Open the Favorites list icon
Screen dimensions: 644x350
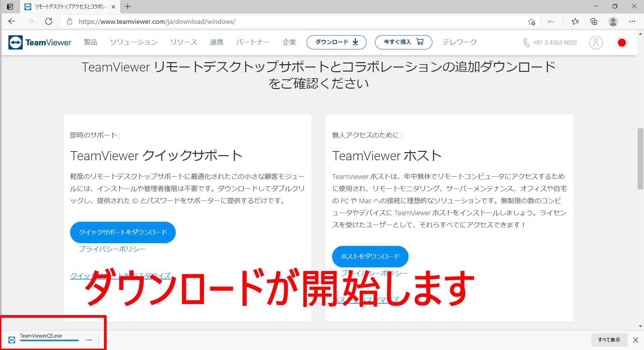click(x=575, y=21)
